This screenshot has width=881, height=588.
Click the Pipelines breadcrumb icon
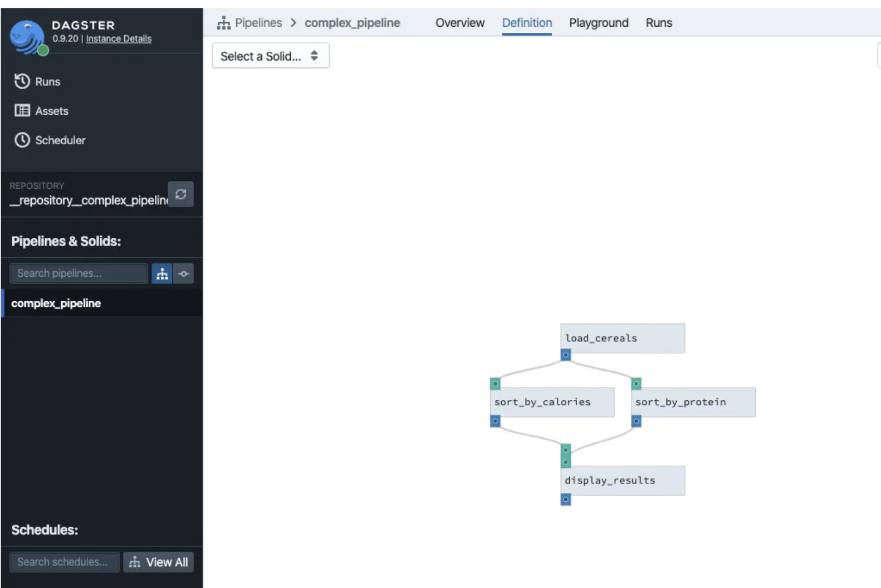pyautogui.click(x=224, y=23)
